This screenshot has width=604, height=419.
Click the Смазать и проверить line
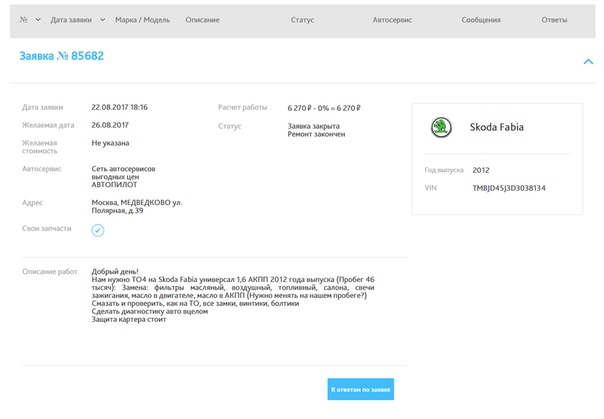click(195, 303)
